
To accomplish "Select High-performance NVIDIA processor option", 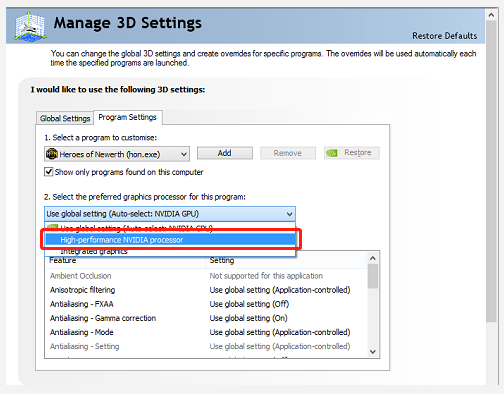I will coord(170,240).
